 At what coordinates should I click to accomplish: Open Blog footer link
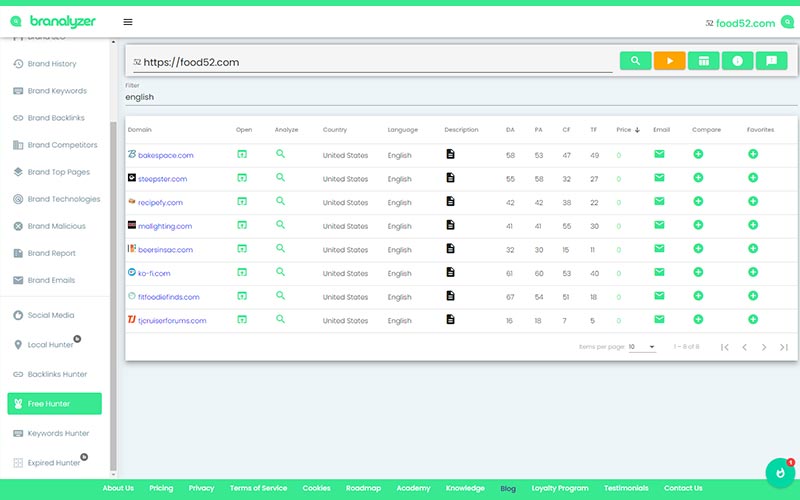[508, 488]
